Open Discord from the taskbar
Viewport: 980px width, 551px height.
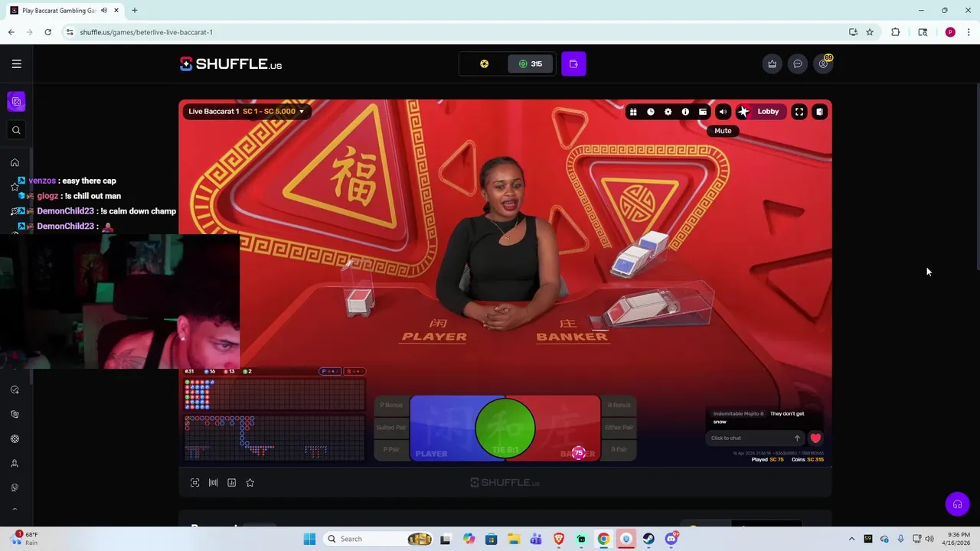[x=671, y=539]
